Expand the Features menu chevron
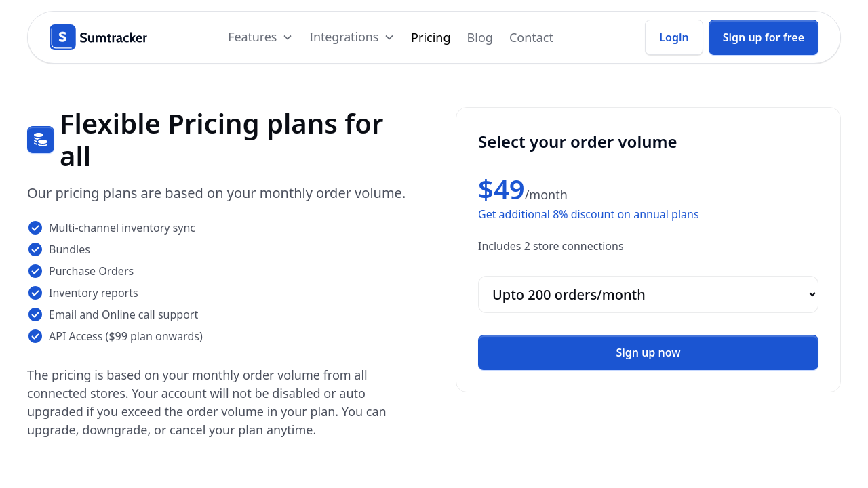 288,37
